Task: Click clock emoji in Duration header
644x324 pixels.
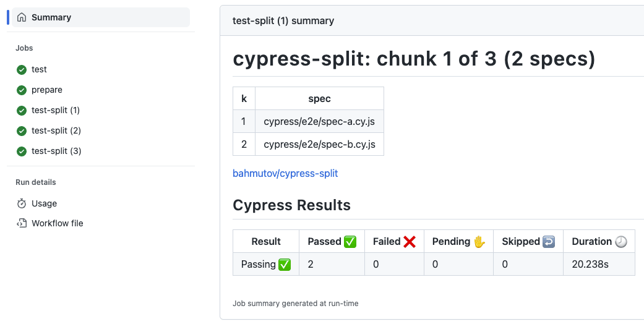Action: (x=621, y=242)
